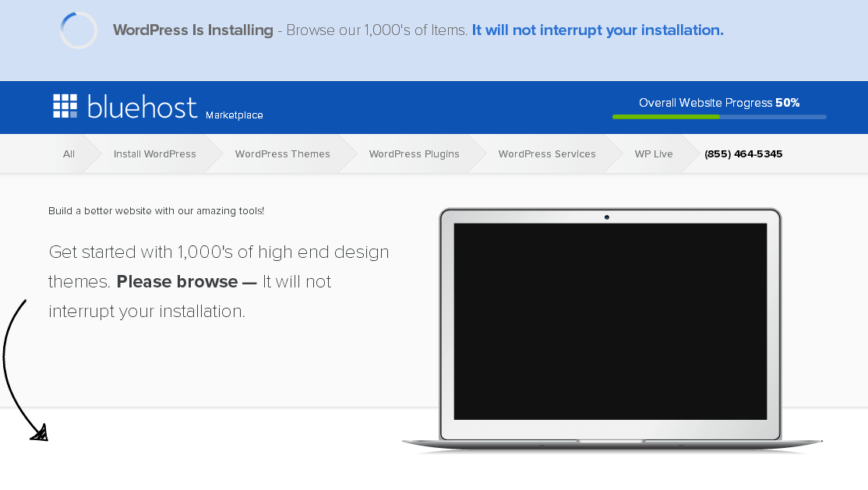Screen dimensions: 868x490
Task: Click the Marketplace label next to bluehost
Action: click(234, 115)
